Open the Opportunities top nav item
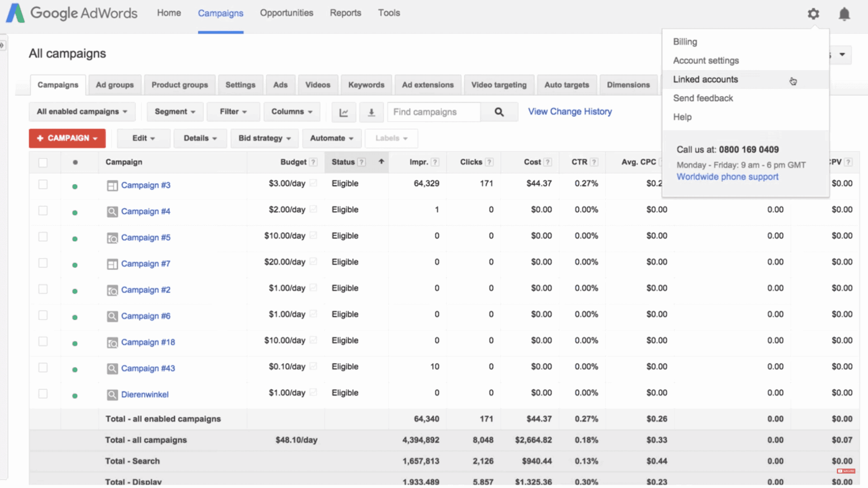868x488 pixels. click(287, 13)
